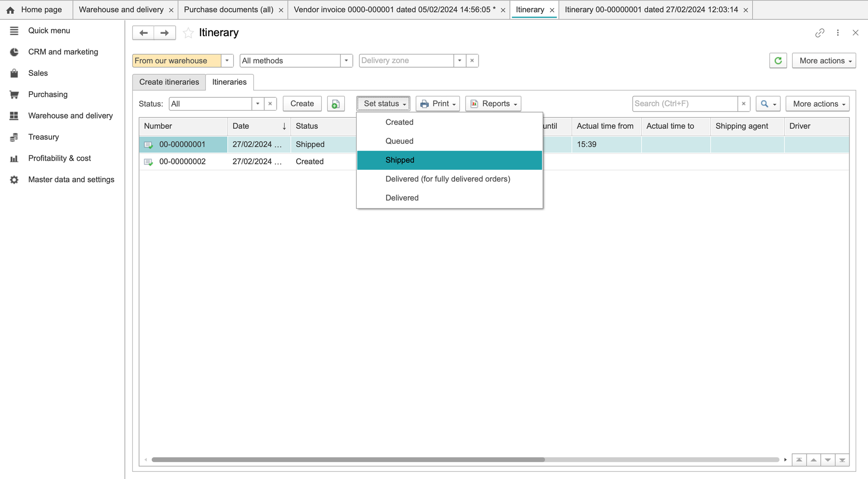Open Master data and settings
Image resolution: width=868 pixels, height=479 pixels.
(x=71, y=180)
